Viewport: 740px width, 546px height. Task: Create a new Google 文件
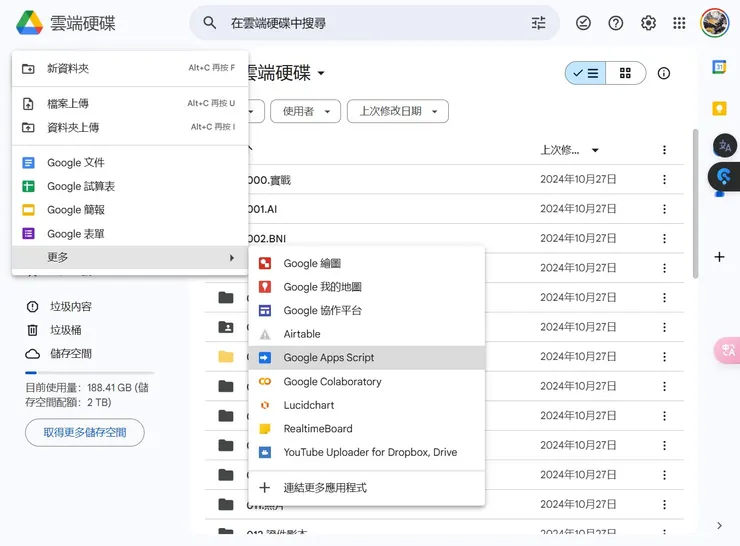130,163
